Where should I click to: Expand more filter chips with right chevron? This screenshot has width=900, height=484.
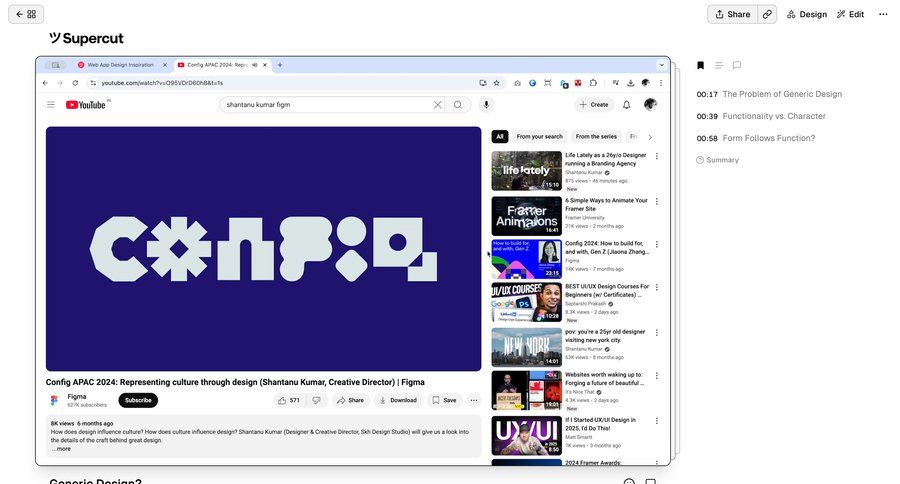tap(650, 137)
